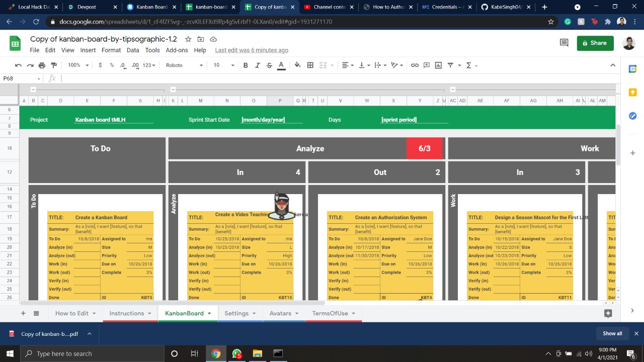Insert a comment from the toolbar
The height and width of the screenshot is (362, 644).
426,65
